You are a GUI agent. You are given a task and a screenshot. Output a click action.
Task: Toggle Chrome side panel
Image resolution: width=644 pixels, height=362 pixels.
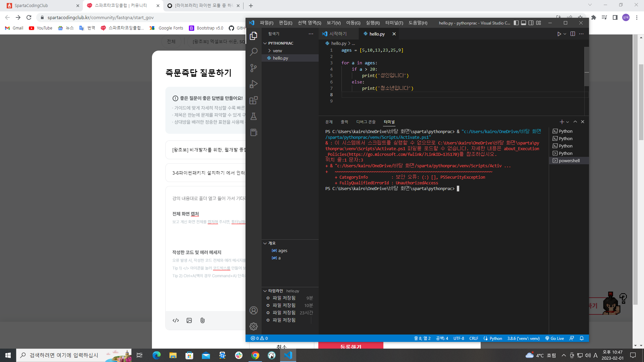click(x=615, y=17)
